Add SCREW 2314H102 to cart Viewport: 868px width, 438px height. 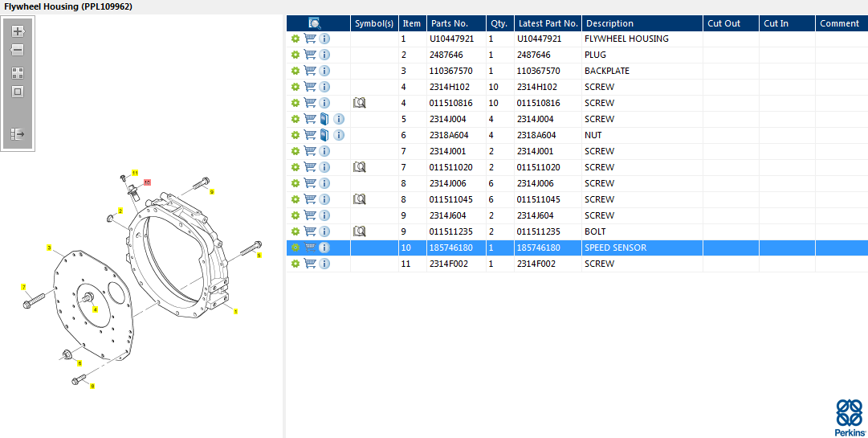click(x=310, y=87)
